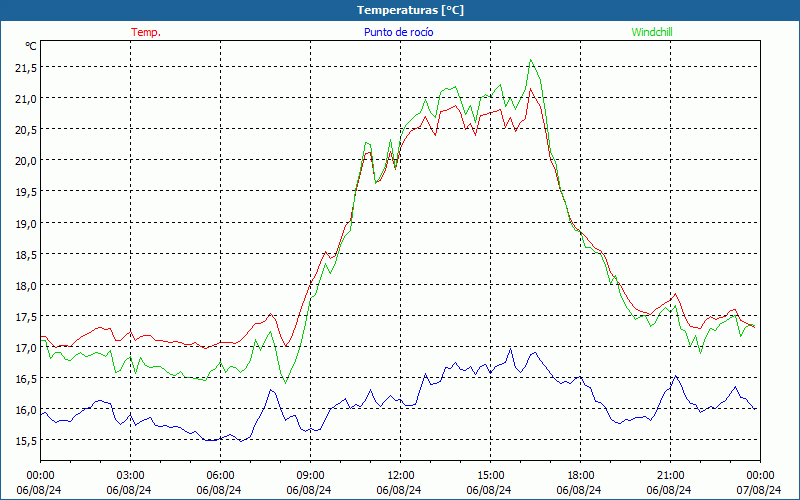
Task: Select the 18,5 y-axis value label
Action: click(25, 254)
